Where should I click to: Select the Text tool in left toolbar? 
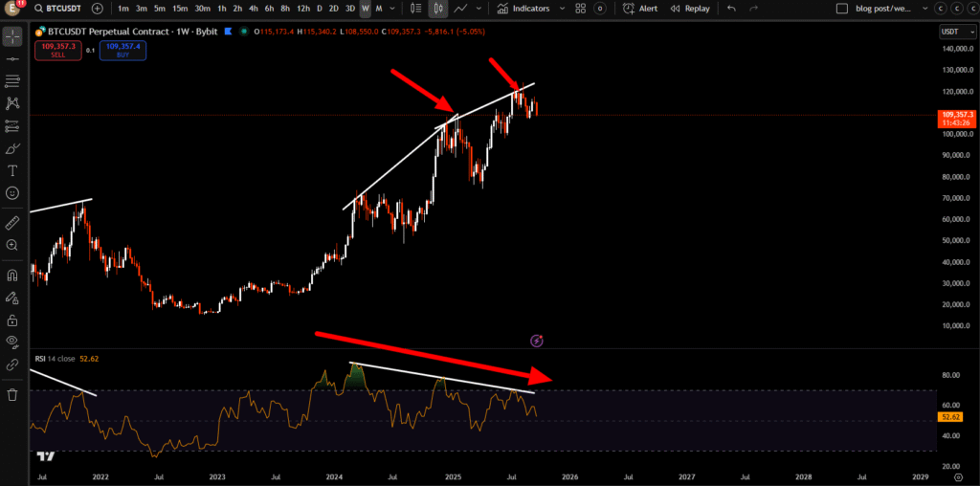coord(12,170)
